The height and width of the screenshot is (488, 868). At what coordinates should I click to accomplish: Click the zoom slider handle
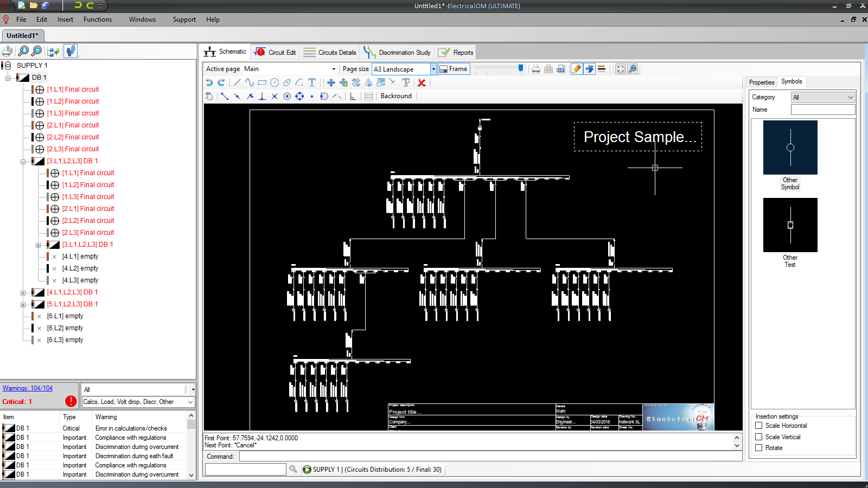(521, 68)
